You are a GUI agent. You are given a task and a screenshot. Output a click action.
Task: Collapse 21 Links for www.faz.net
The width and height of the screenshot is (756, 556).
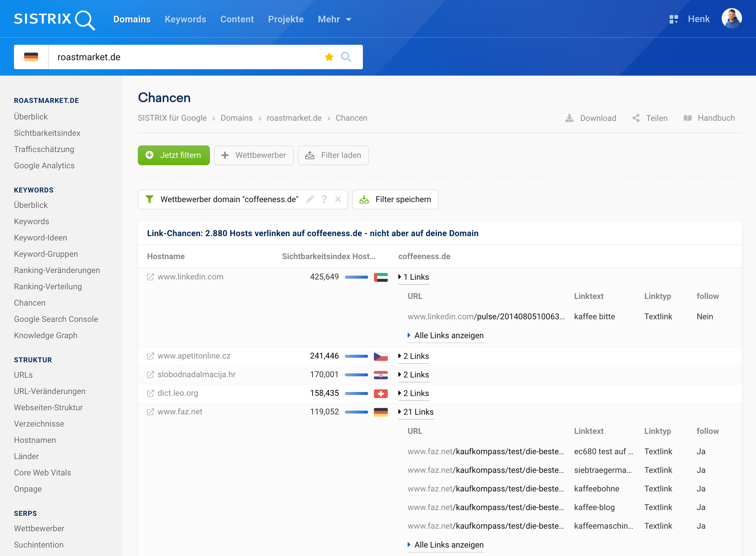[416, 412]
